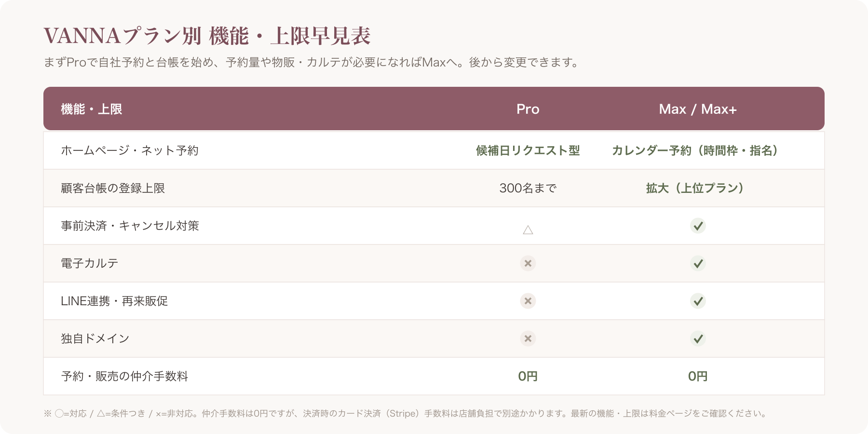Click the cross icon for LINE連携・再来販促 under Pro
The width and height of the screenshot is (868, 434).
[x=528, y=301]
